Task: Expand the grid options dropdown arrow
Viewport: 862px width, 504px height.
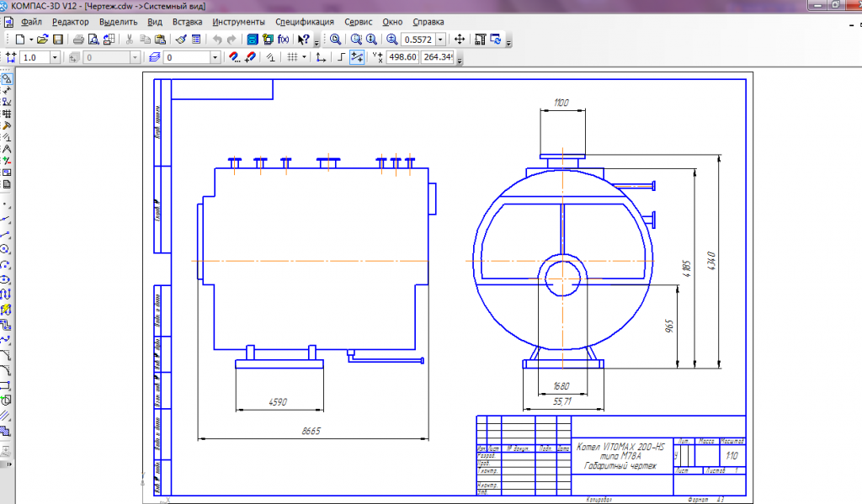Action: [304, 57]
